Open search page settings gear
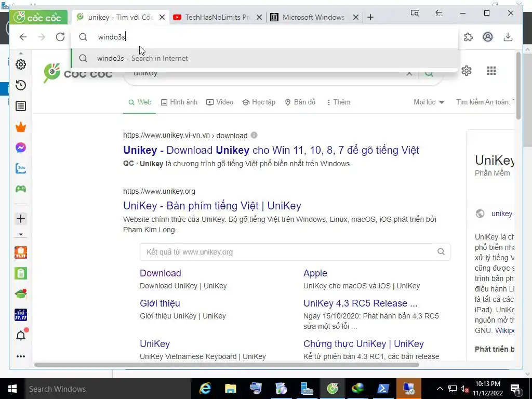Screen dimensions: 532x399 coord(467,71)
